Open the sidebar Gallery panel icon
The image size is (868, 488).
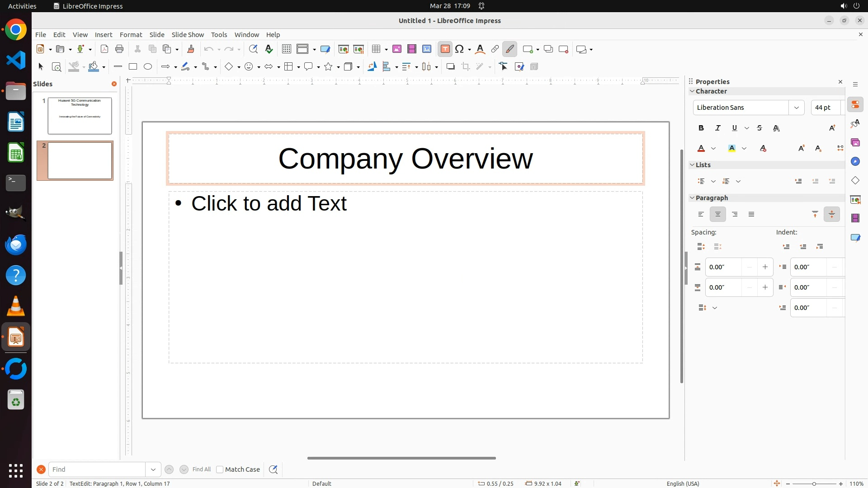coord(855,143)
